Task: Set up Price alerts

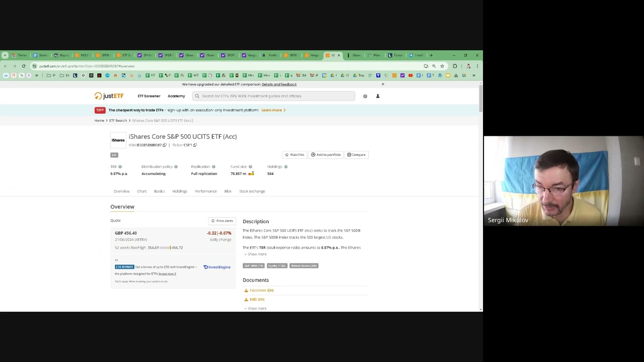Action: coord(222,221)
